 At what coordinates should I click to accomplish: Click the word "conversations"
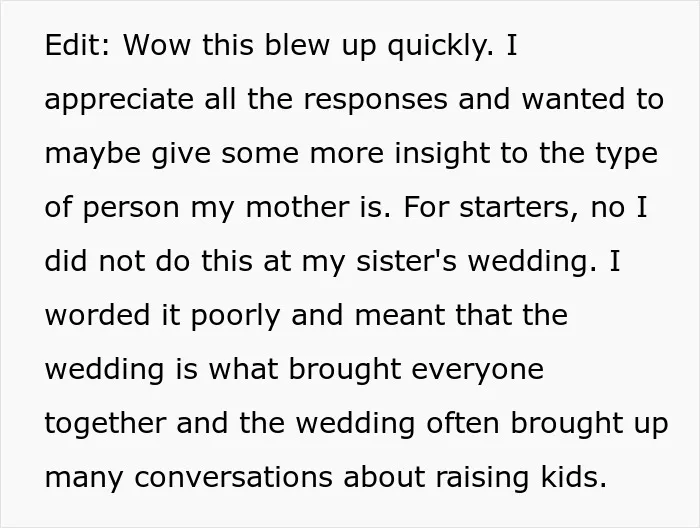[x=233, y=477]
